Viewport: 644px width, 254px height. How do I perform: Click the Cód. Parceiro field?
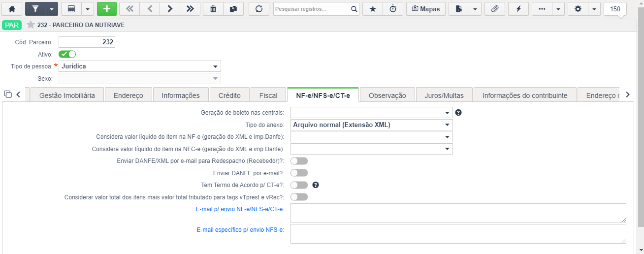pyautogui.click(x=87, y=42)
